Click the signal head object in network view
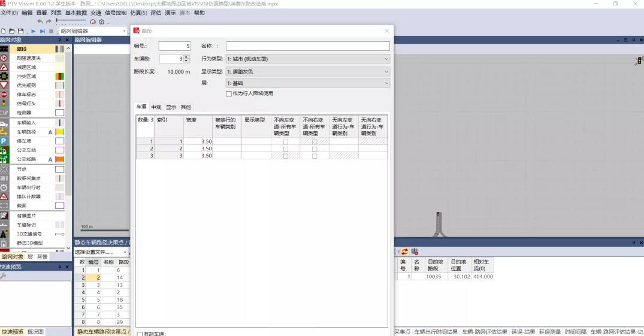The image size is (644, 336). coord(639,61)
